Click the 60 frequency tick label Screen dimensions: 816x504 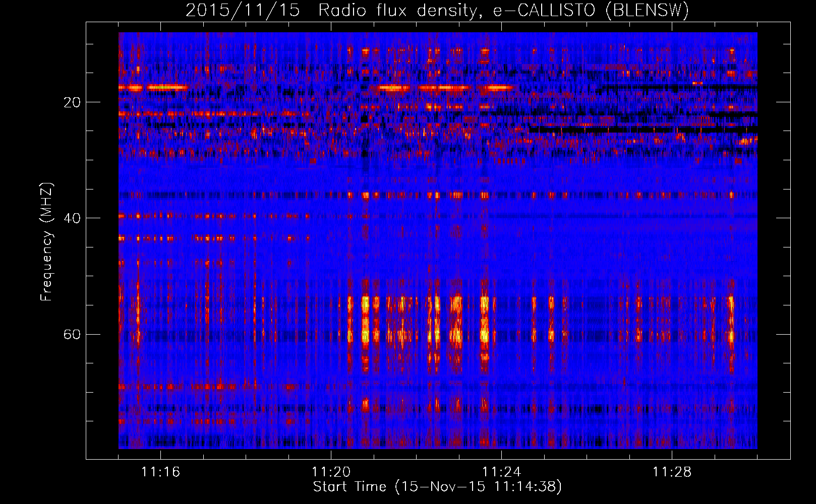72,334
